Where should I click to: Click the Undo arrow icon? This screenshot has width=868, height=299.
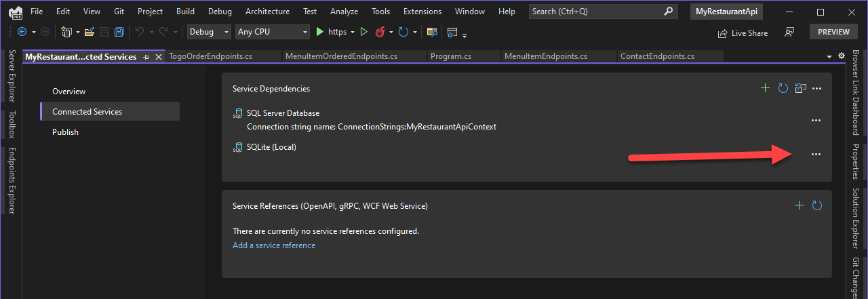(139, 32)
